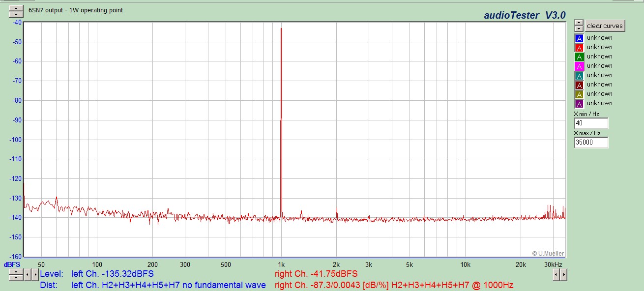Click the dBFS axis unit label
The image size is (644, 291).
pos(12,264)
